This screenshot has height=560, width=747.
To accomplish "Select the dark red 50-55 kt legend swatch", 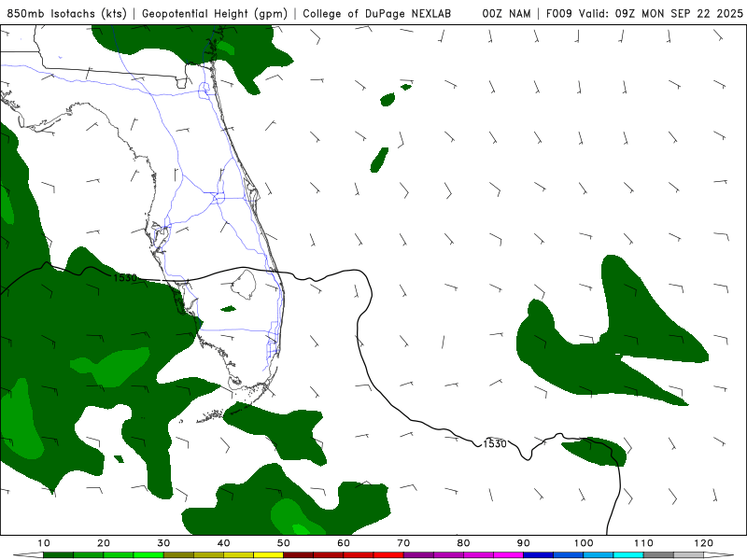I will tap(298, 555).
